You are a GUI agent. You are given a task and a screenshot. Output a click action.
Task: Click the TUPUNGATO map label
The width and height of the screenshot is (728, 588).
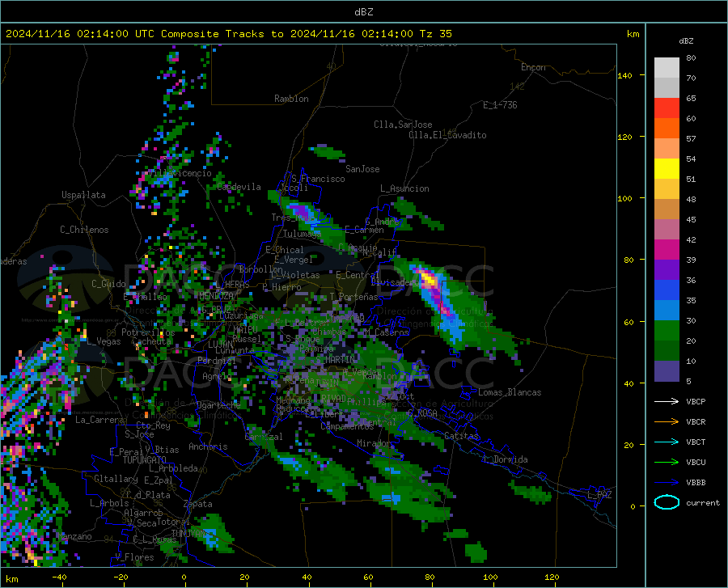point(145,460)
